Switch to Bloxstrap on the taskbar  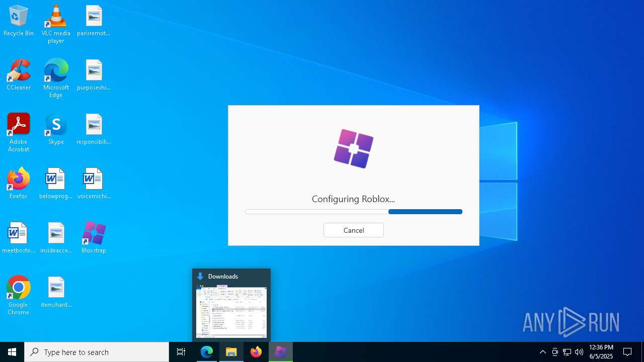pyautogui.click(x=281, y=352)
